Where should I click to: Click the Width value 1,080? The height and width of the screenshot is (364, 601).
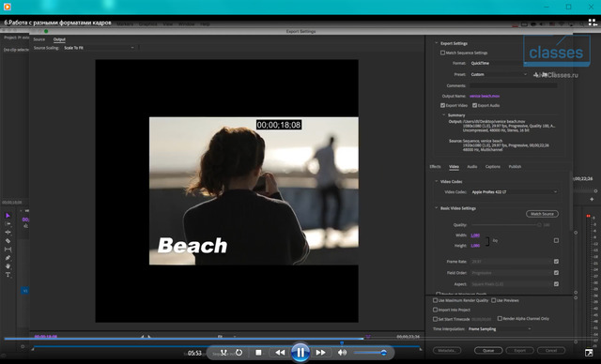click(x=475, y=235)
